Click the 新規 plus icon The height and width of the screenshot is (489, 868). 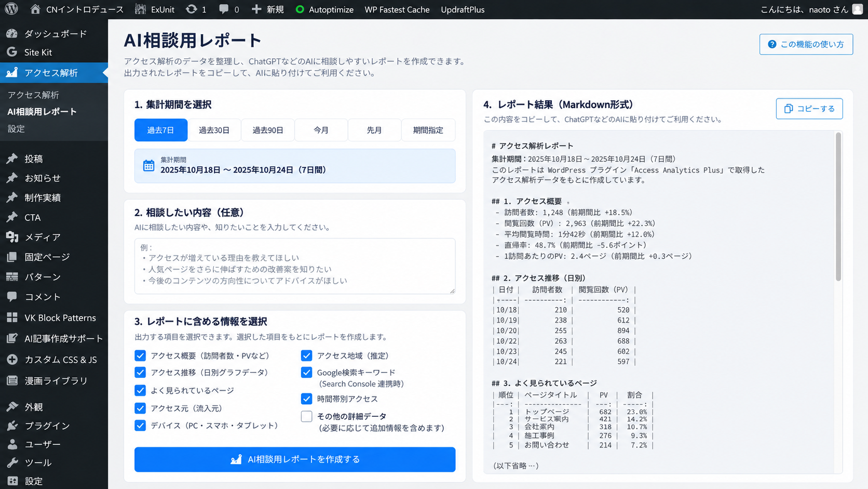(x=256, y=9)
